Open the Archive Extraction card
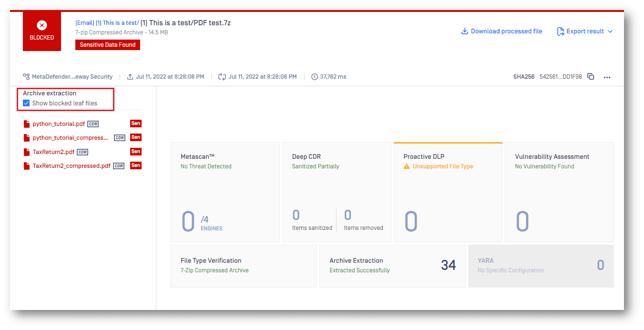 392,266
